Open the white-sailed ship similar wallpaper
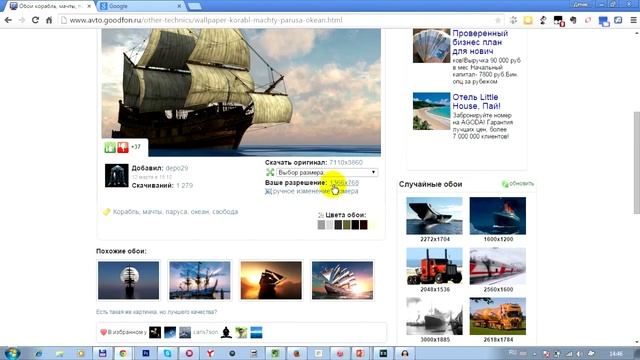 (342, 280)
